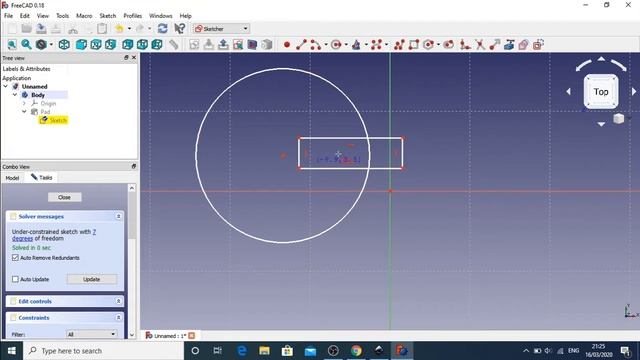640x360 pixels.
Task: Enable the Auto Update checkbox
Action: [16, 279]
